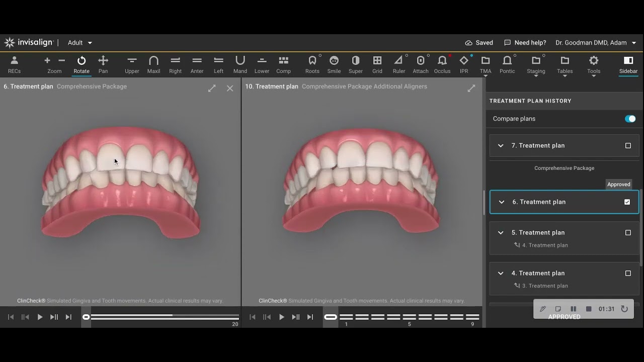Toggle Roots visibility
Viewport: 644px width, 362px height.
click(x=312, y=64)
